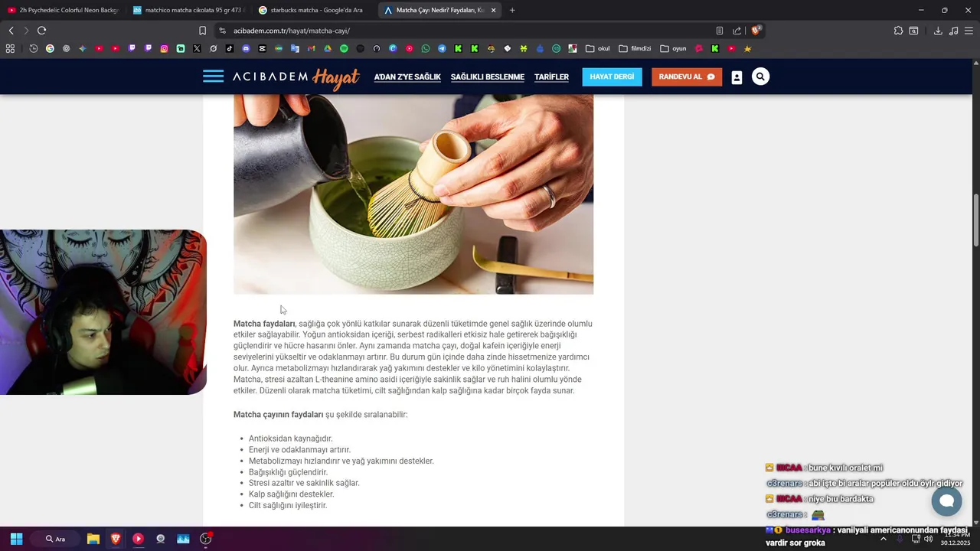Open File Explorer from taskbar
The image size is (980, 551).
click(93, 539)
